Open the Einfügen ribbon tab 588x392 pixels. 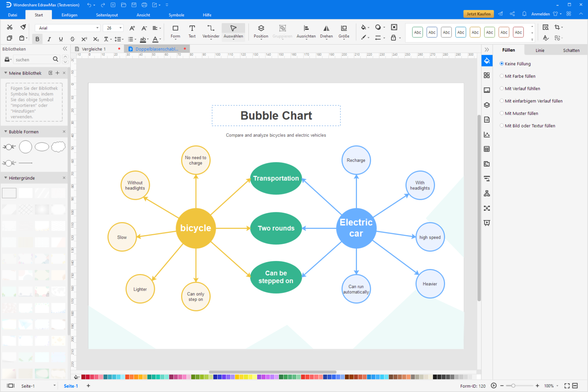click(x=69, y=15)
